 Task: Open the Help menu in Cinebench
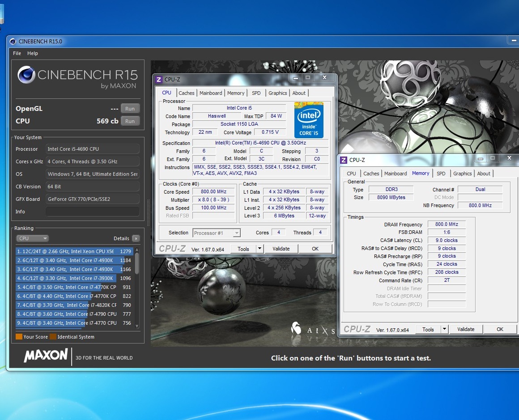(32, 53)
